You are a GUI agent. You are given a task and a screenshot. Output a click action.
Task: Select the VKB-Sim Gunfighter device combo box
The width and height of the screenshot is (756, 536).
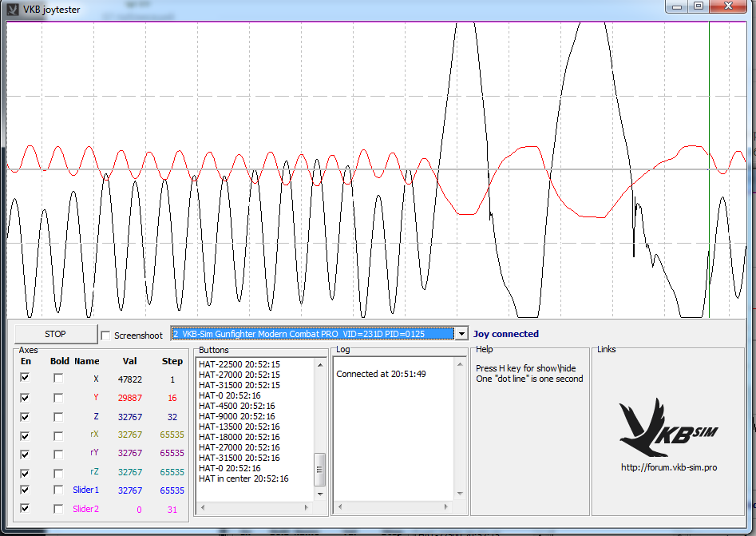[x=311, y=334]
